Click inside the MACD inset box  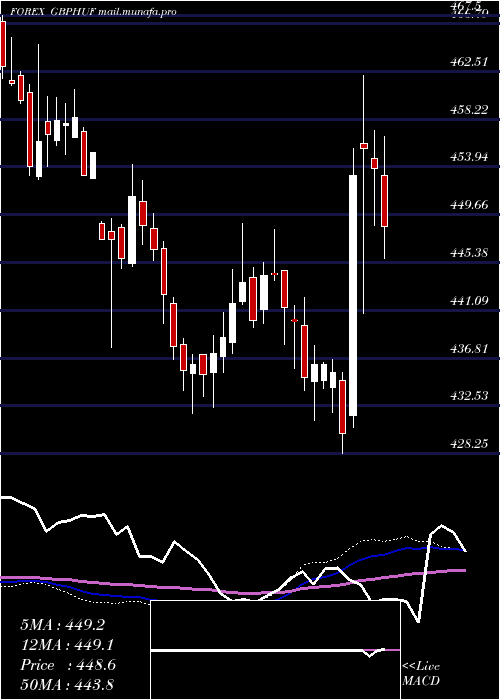(x=275, y=650)
